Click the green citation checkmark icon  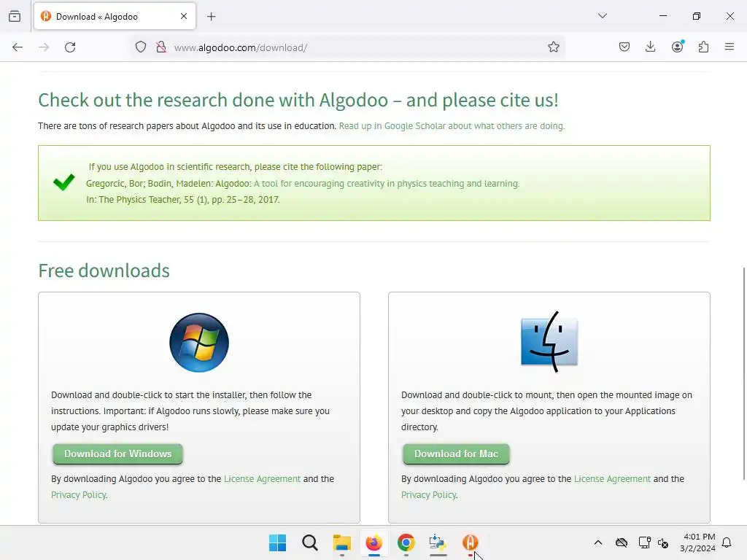click(x=64, y=182)
